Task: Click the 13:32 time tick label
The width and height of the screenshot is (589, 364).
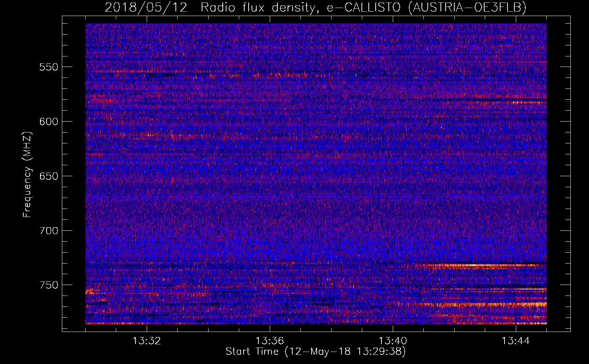Action: (x=147, y=341)
